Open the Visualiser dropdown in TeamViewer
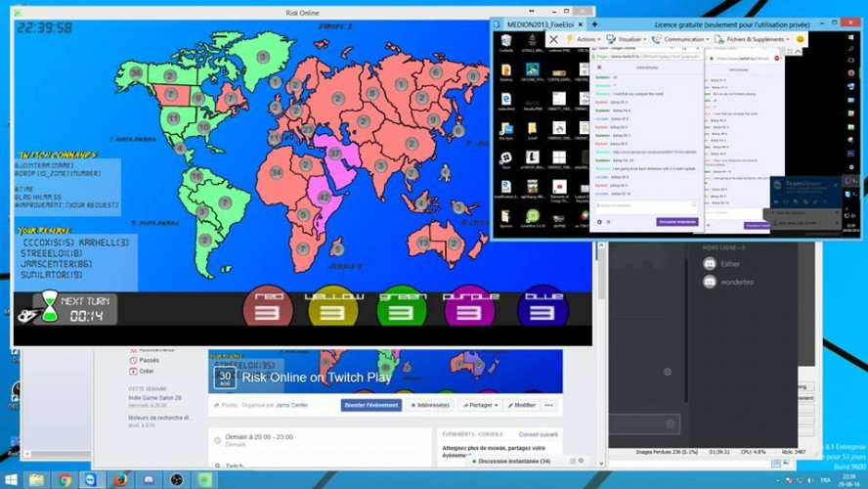 click(x=627, y=39)
